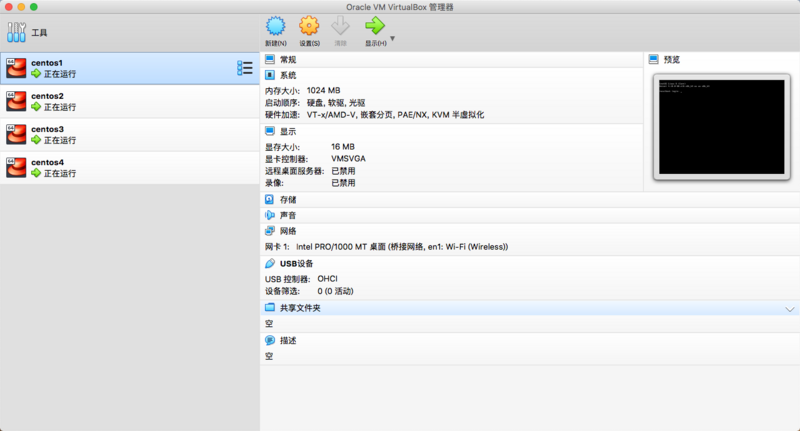Collapse the 共享文件夹 section with its chevron
Viewport: 800px width, 431px height.
(x=790, y=309)
